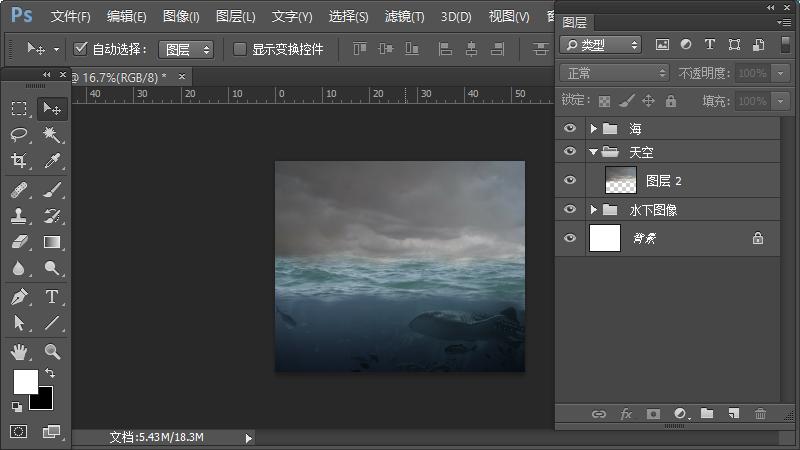Select the Eraser tool
Viewport: 800px width, 450px height.
coord(19,241)
